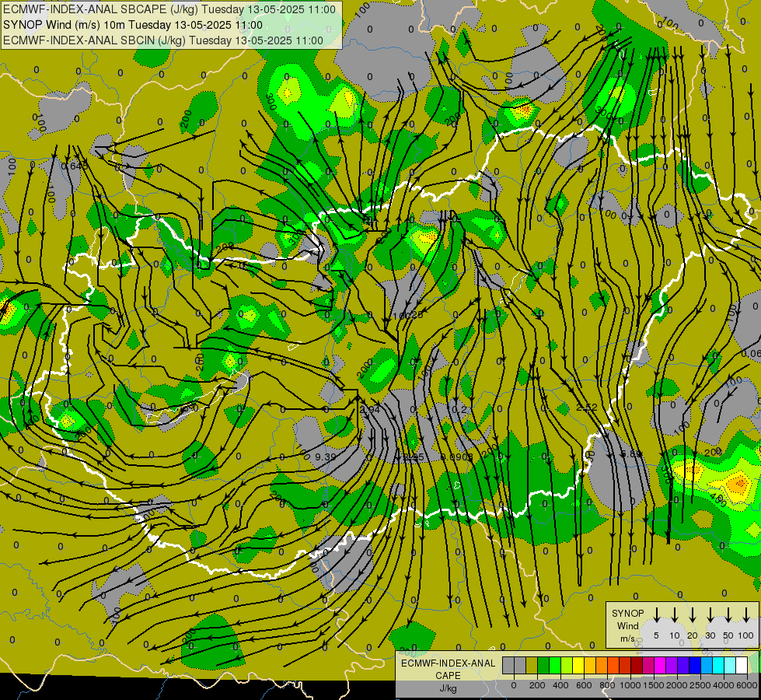761x700 pixels.
Task: Pick the dark red CAPE legend swatch
Action: pyautogui.click(x=637, y=666)
